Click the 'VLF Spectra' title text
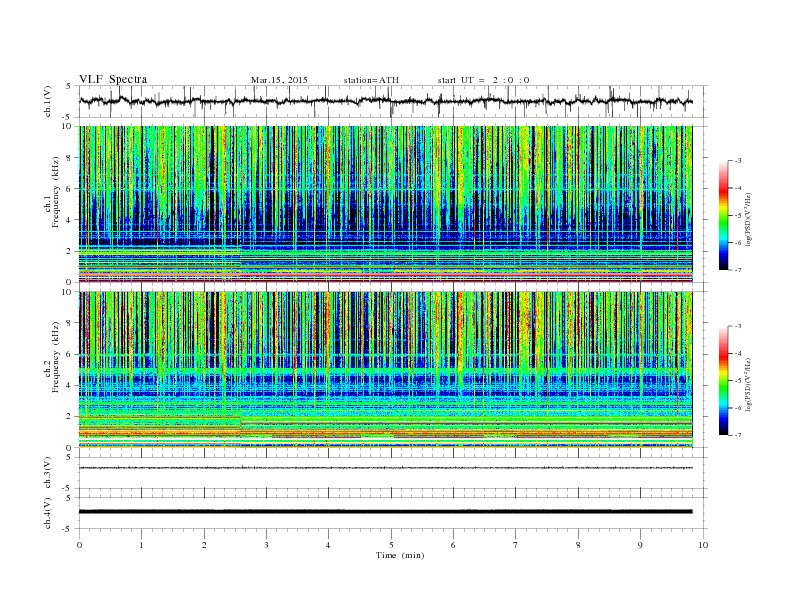 click(113, 79)
